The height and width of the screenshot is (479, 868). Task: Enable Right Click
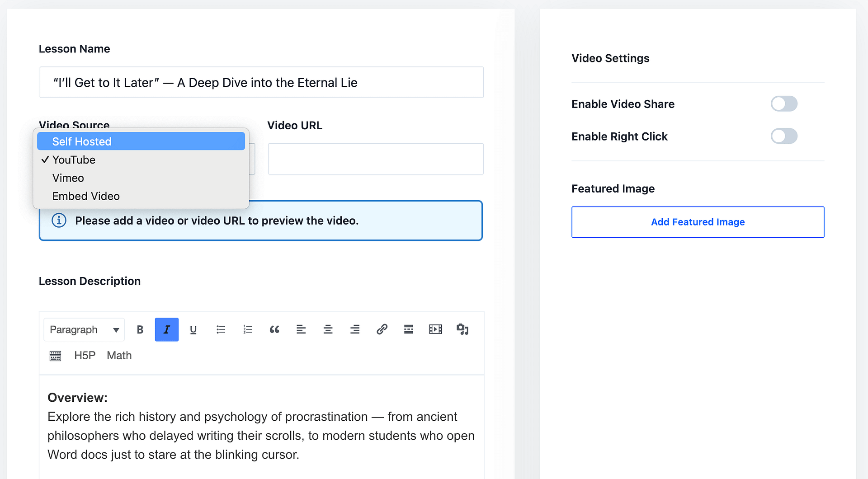point(784,136)
